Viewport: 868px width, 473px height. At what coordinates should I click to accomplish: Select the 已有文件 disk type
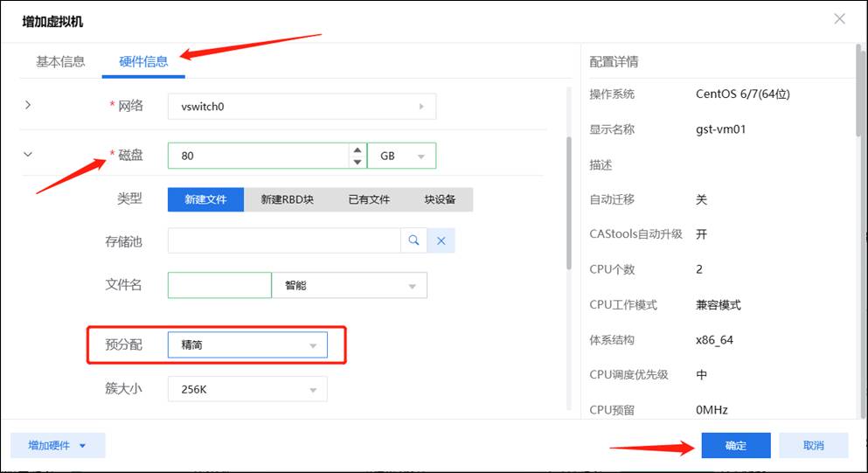[369, 199]
